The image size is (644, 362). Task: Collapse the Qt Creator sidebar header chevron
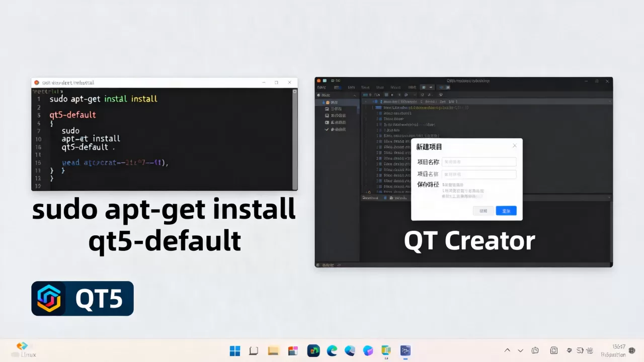(356, 95)
